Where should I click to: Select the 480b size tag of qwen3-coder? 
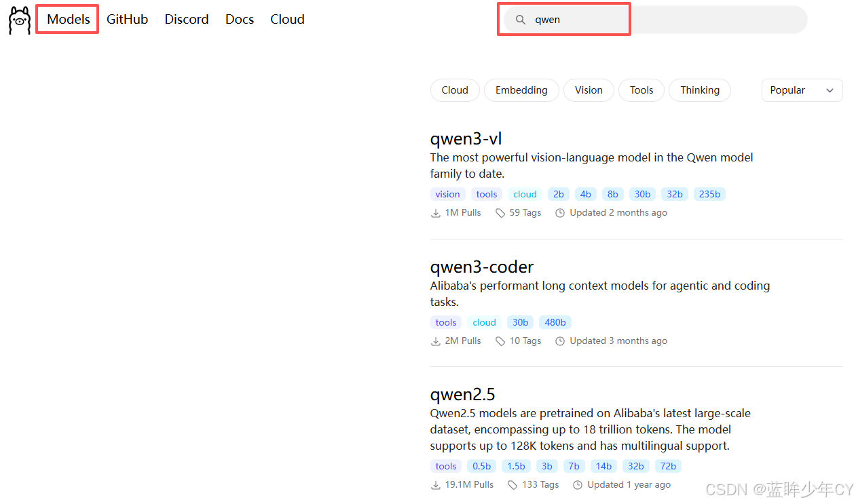pyautogui.click(x=555, y=322)
